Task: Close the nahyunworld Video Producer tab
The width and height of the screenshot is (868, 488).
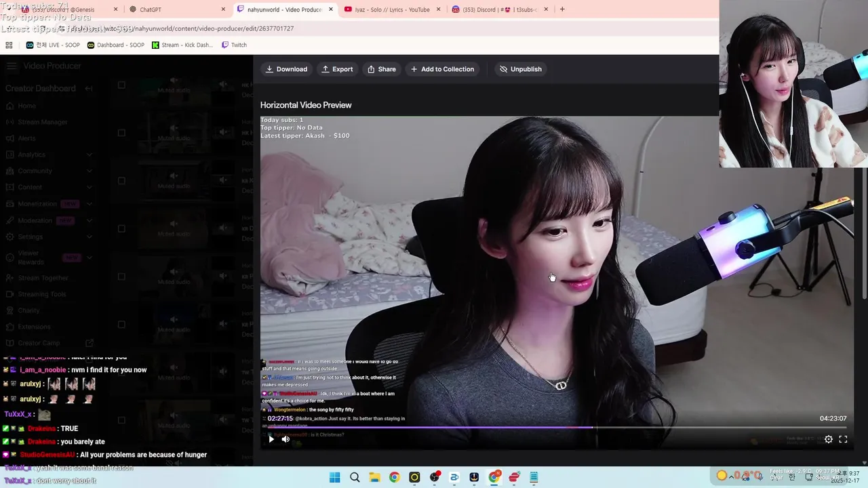Action: (331, 9)
